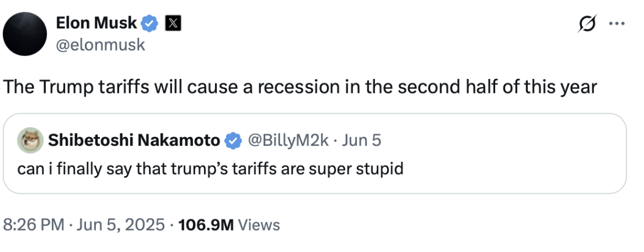Open Elon Musk's dark profile avatar
The height and width of the screenshot is (252, 644).
(25, 34)
